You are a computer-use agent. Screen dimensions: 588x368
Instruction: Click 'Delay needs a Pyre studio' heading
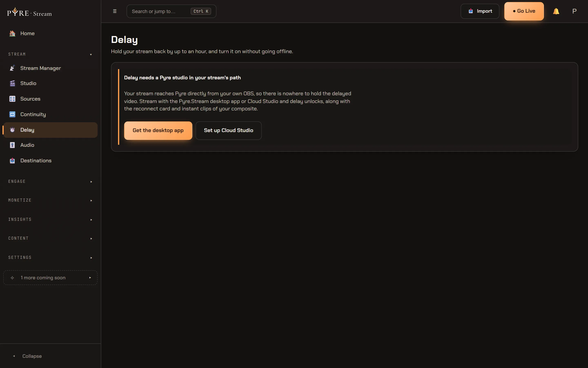(x=183, y=78)
